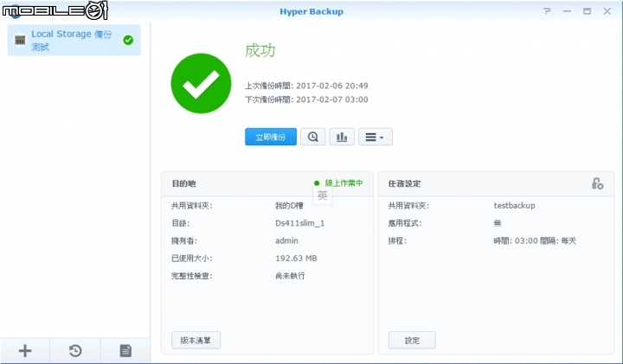Screen dimensions: 623x364
Task: Maximize the Hyper Backup window
Action: 587,11
